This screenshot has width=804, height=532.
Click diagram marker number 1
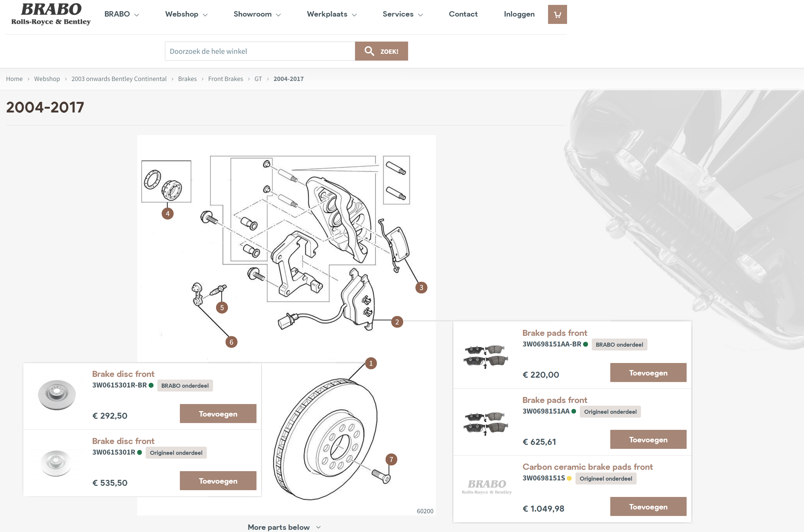point(371,363)
